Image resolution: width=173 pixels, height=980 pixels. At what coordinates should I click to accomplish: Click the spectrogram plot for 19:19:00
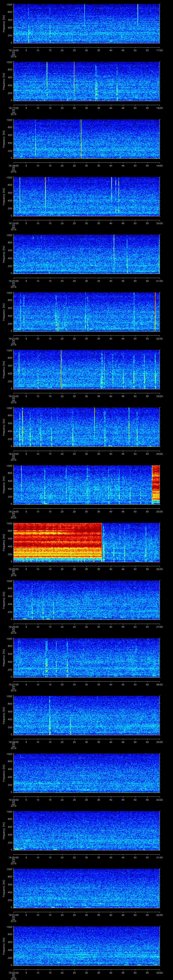click(x=87, y=197)
